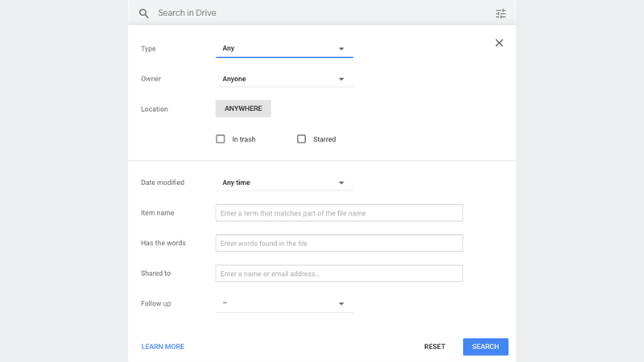Select the Has the words input

(x=339, y=244)
